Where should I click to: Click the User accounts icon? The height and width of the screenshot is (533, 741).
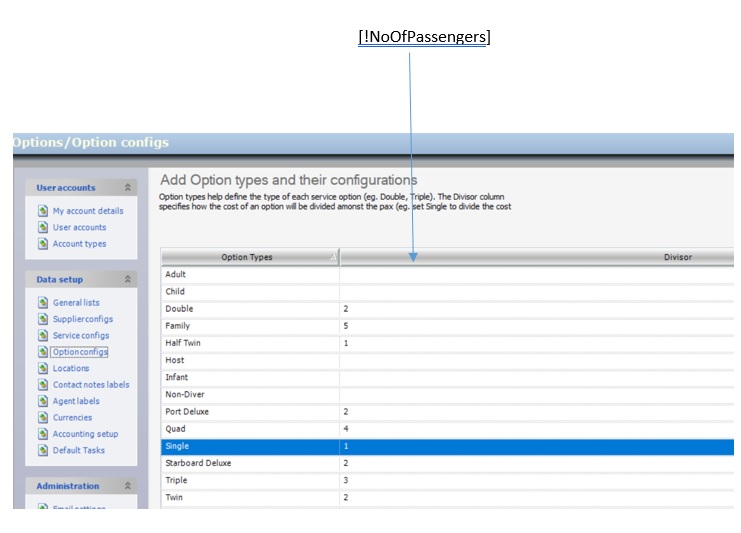43,227
